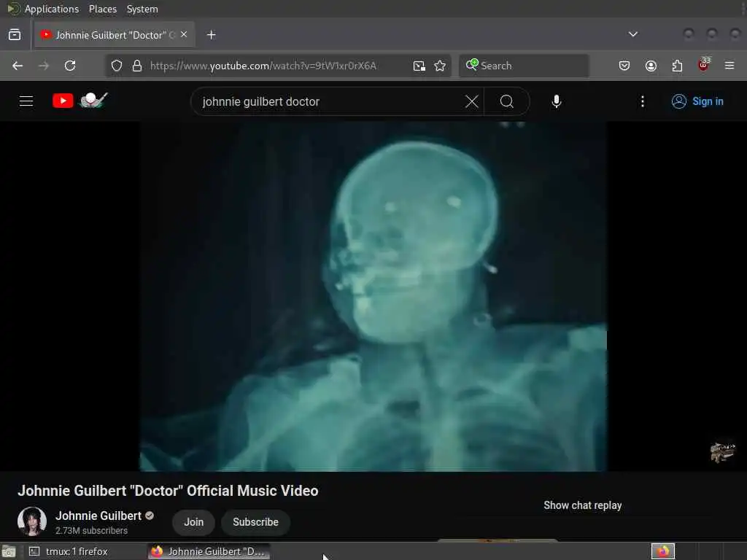Open tracking protection shield panel

point(117,66)
